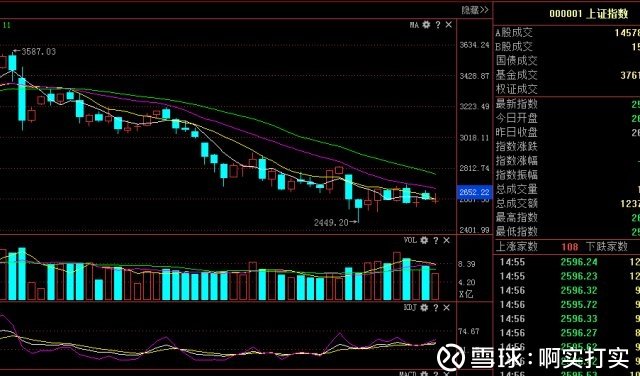
Task: Select the 最新指数 row
Action: 567,104
